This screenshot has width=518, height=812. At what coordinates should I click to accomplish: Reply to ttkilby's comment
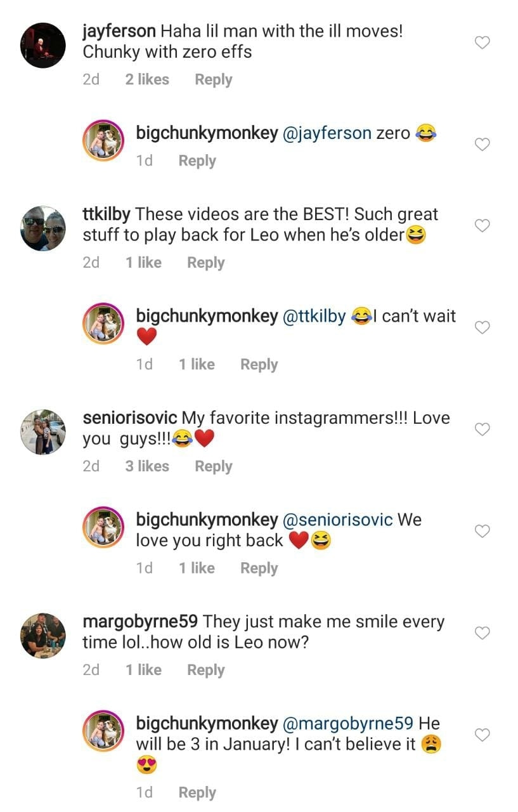[205, 263]
